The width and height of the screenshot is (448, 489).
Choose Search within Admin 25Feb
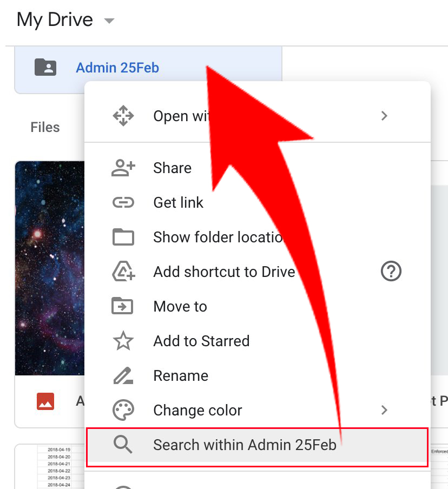(245, 445)
